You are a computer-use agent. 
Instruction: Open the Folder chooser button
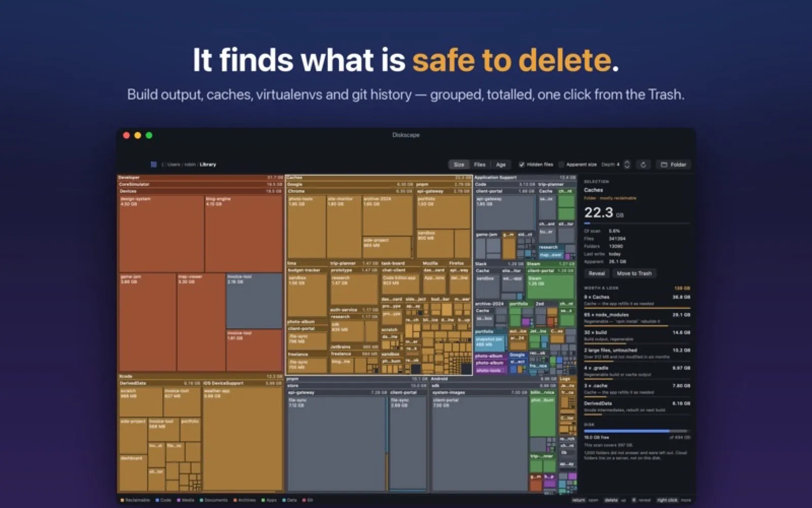673,165
